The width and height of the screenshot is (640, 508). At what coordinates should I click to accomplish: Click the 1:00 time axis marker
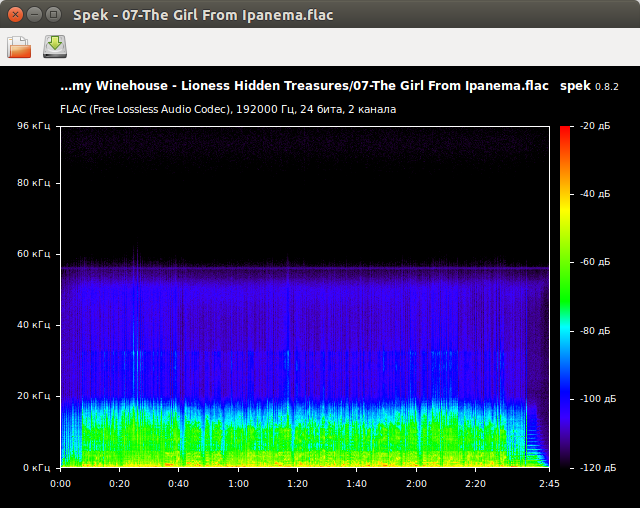(x=238, y=484)
